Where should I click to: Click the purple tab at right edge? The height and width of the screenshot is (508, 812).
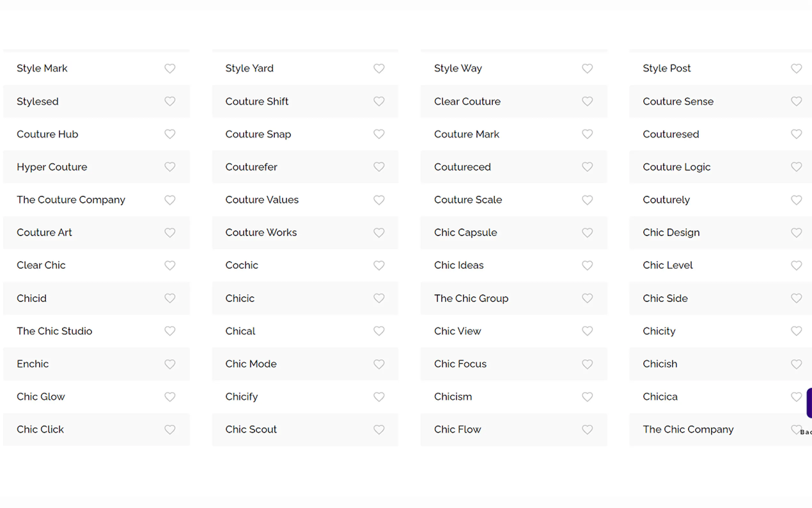[x=809, y=403]
